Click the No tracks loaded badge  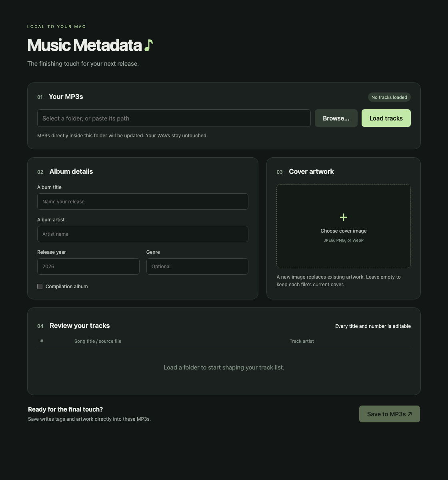pyautogui.click(x=389, y=97)
